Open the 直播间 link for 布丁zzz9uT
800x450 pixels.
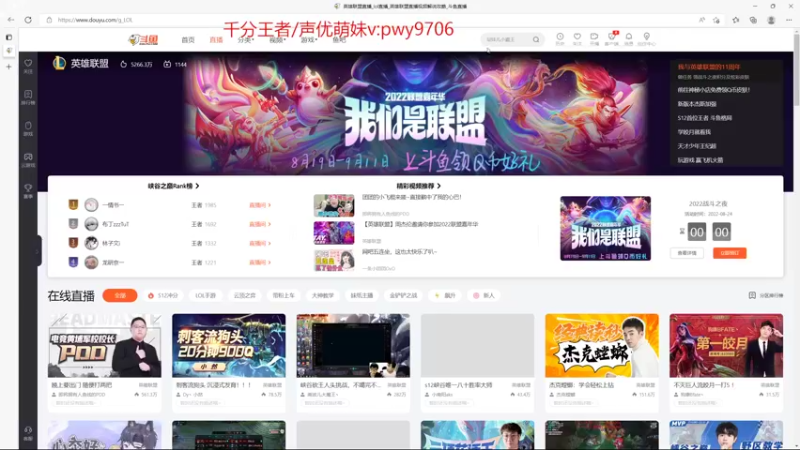260,224
